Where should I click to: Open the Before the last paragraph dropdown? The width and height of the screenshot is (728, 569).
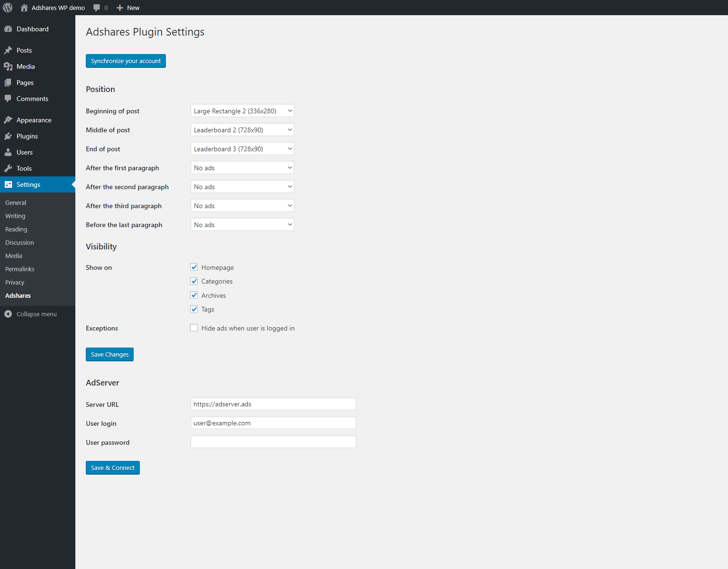pos(242,224)
